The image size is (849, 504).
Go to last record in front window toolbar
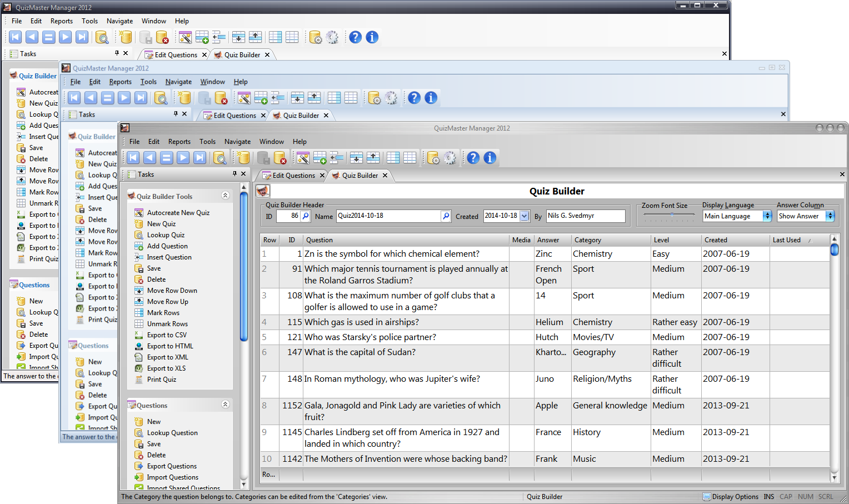pyautogui.click(x=200, y=158)
